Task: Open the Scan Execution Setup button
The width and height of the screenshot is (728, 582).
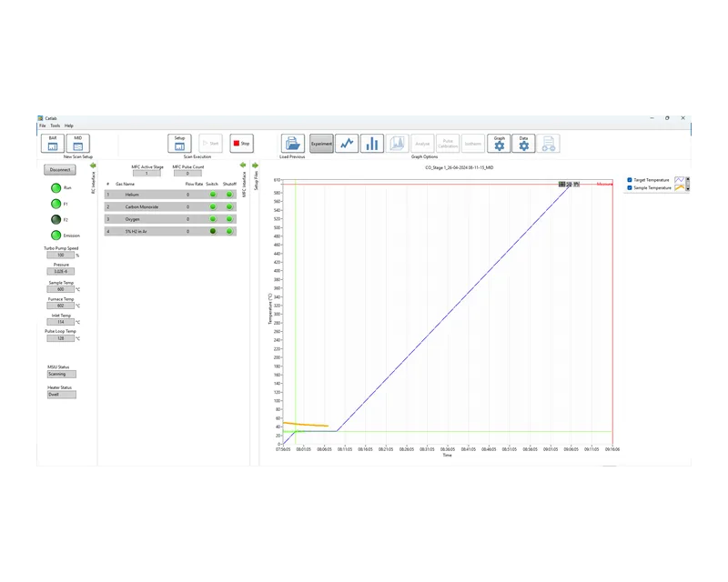Action: coord(179,144)
